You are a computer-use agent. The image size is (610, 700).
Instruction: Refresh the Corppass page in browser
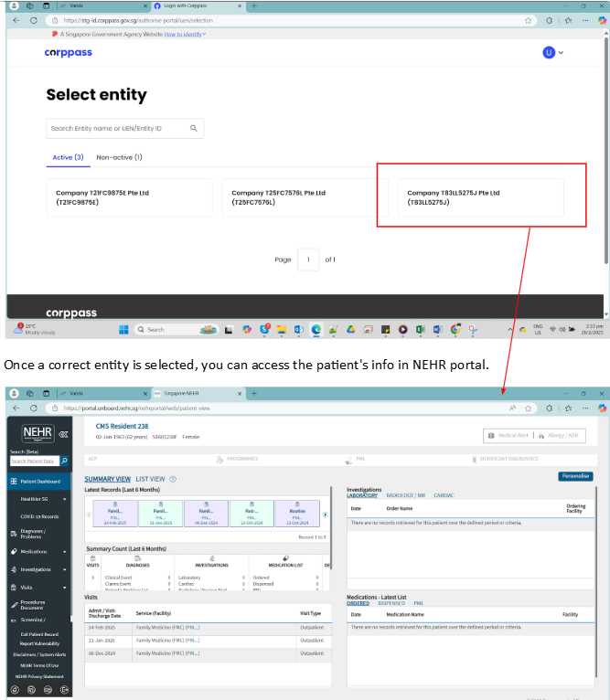[x=34, y=20]
